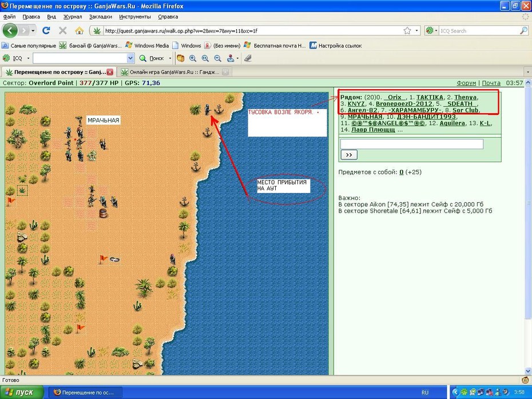Viewport: 532px width, 399px height.
Task: Open player MРАЧЬНАЯ profile link
Action: pos(365,117)
